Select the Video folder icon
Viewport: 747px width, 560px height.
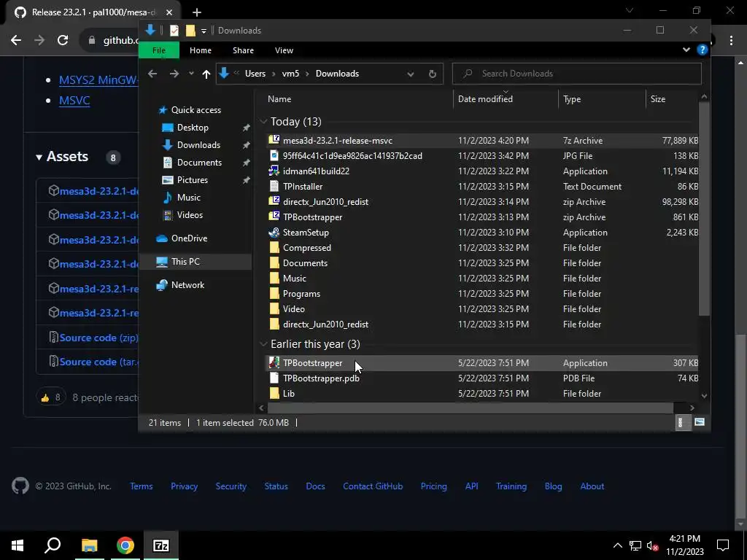(x=274, y=308)
